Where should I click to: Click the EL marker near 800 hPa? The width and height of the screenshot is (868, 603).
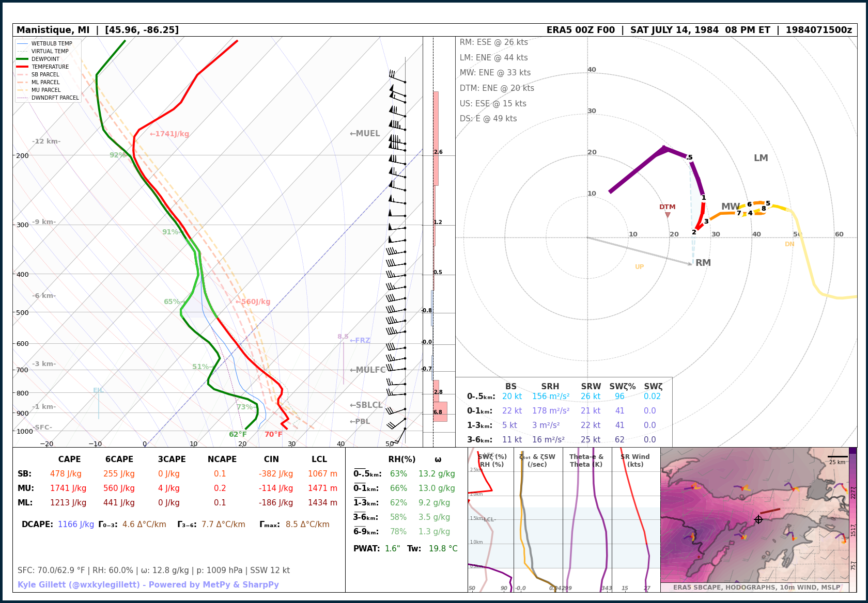coord(98,390)
